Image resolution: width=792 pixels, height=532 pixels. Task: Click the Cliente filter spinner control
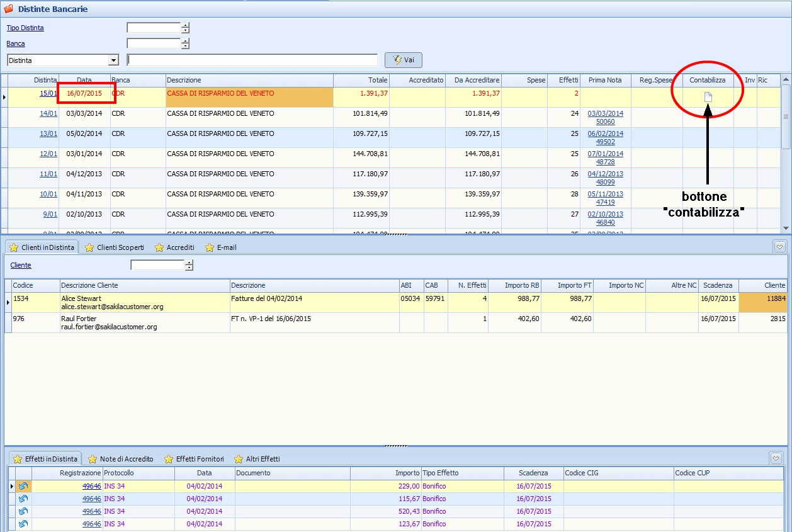coord(189,265)
